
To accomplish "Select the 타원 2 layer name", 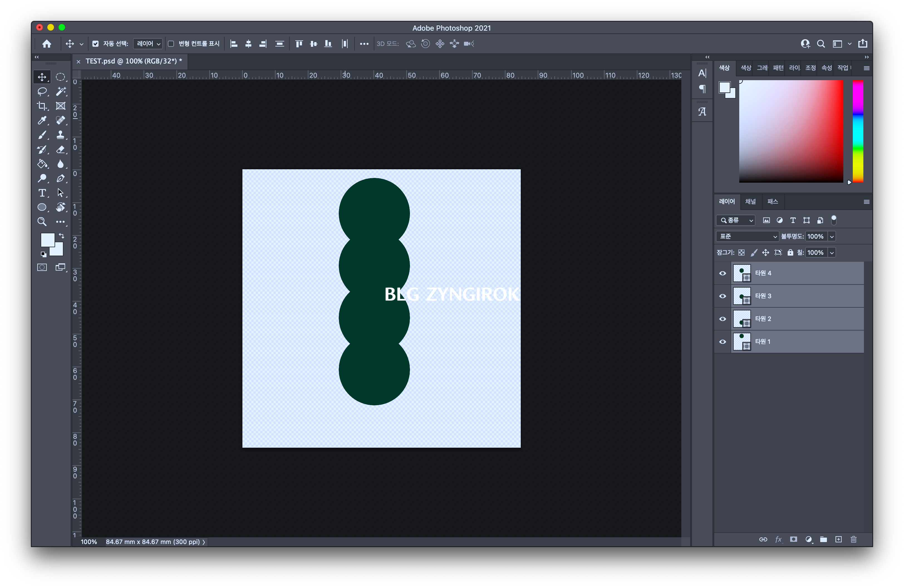I will pyautogui.click(x=763, y=319).
